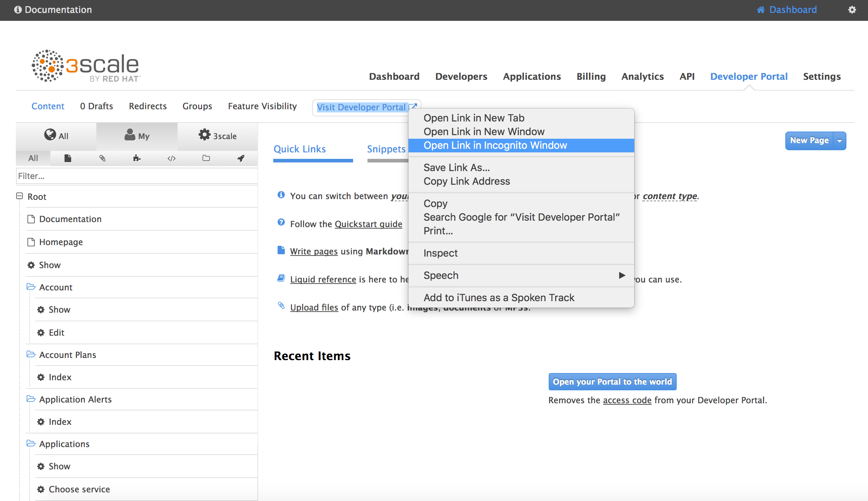Open the Quickstart guide link
The image size is (868, 501).
[368, 224]
